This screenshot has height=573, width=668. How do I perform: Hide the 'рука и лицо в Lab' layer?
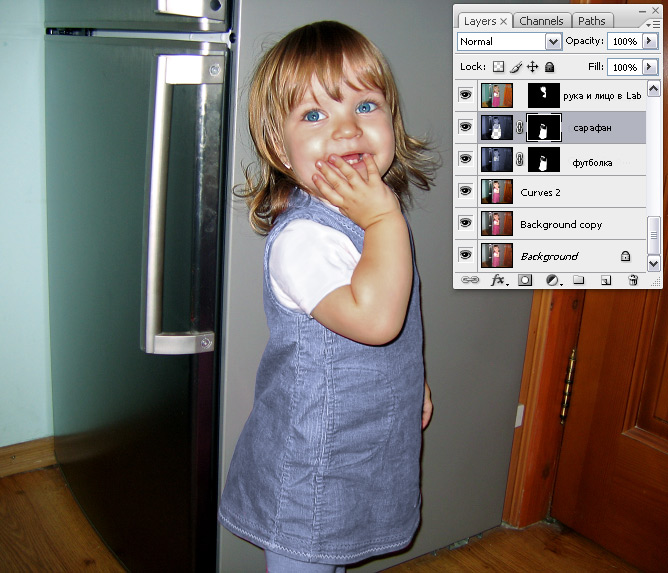[466, 95]
